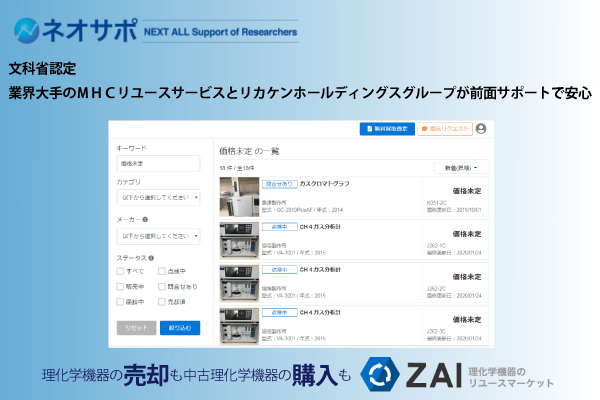Click the orange 商品リクエスト button
This screenshot has width=600, height=400.
click(x=445, y=129)
